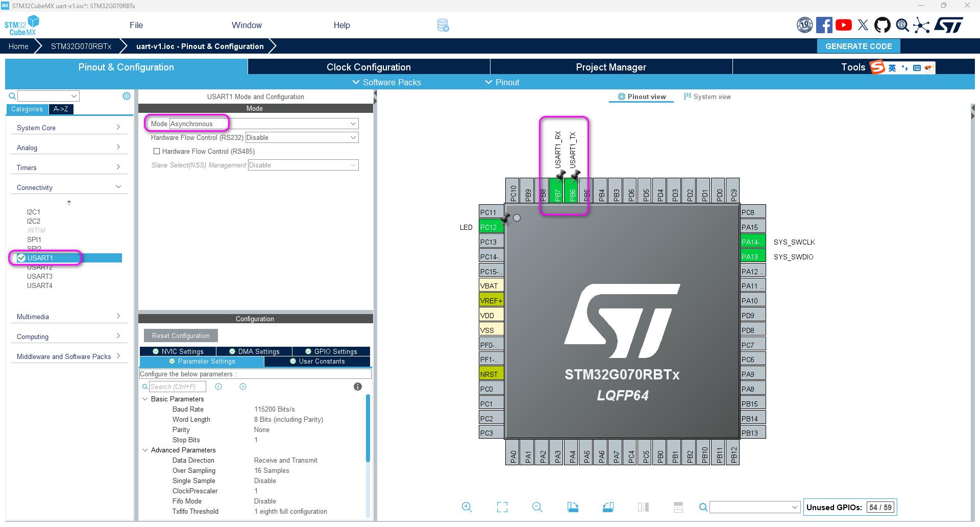
Task: Open the Software Packs dropdown menu
Action: tap(387, 82)
